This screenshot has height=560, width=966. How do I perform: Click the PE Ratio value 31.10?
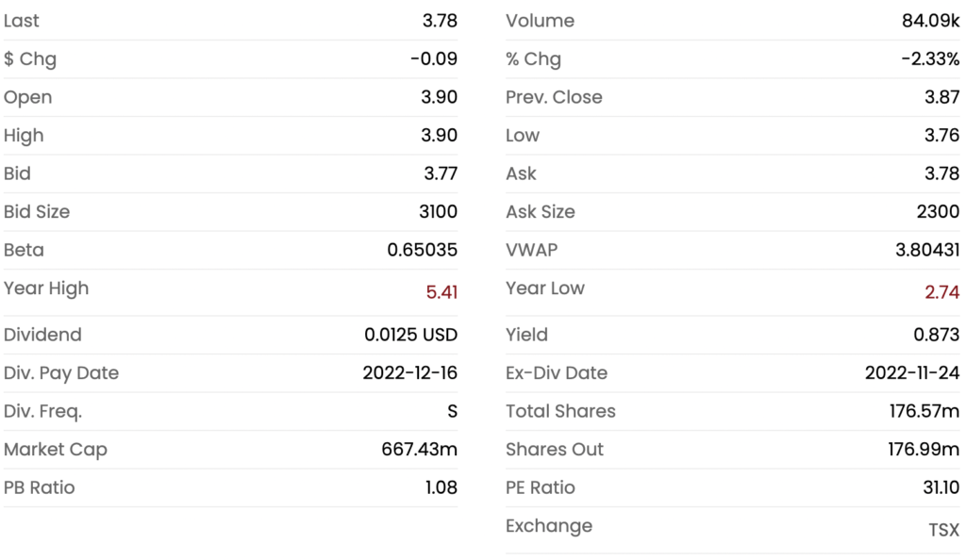(939, 488)
